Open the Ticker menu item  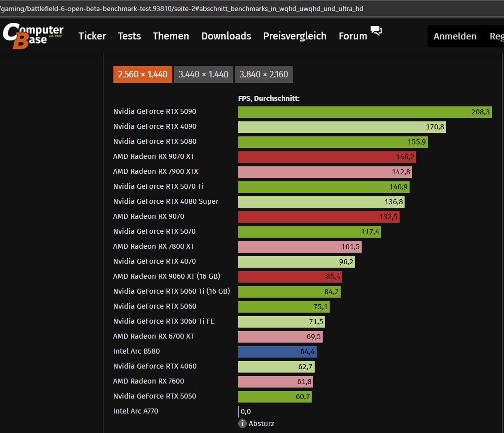92,36
